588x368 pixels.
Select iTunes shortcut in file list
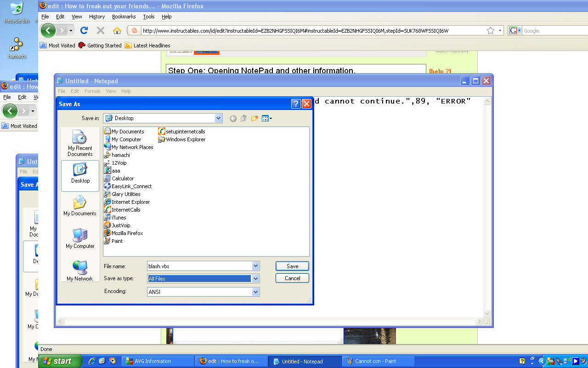coord(115,218)
